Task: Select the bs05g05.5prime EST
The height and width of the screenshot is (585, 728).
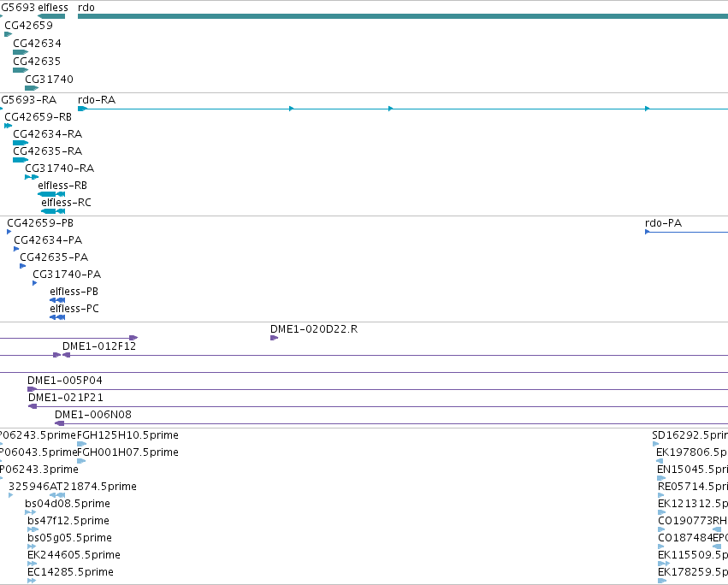Action: click(32, 547)
